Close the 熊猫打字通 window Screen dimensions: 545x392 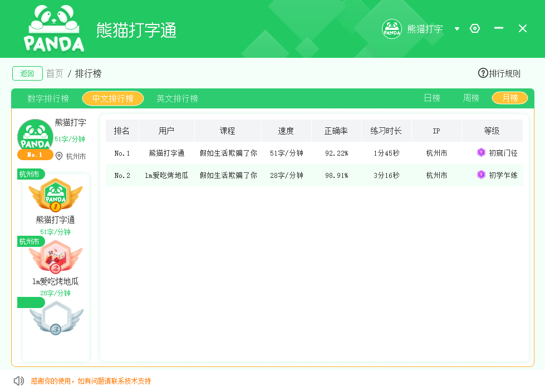[523, 28]
